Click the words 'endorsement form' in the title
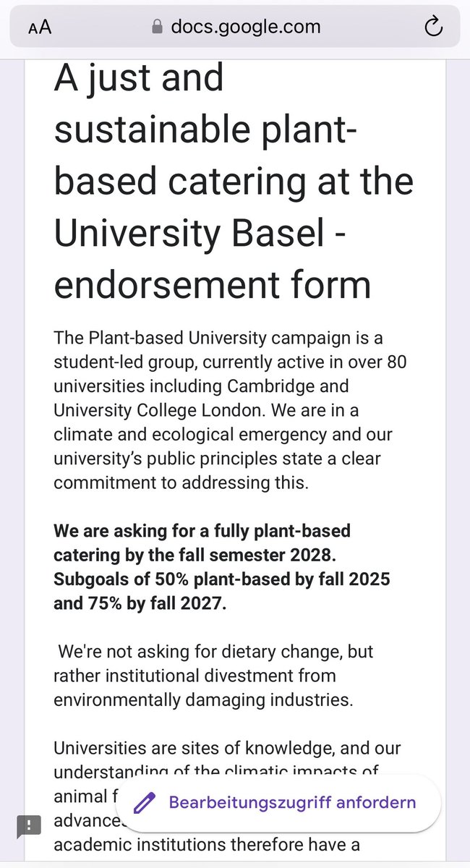This screenshot has width=470, height=868. 213,285
